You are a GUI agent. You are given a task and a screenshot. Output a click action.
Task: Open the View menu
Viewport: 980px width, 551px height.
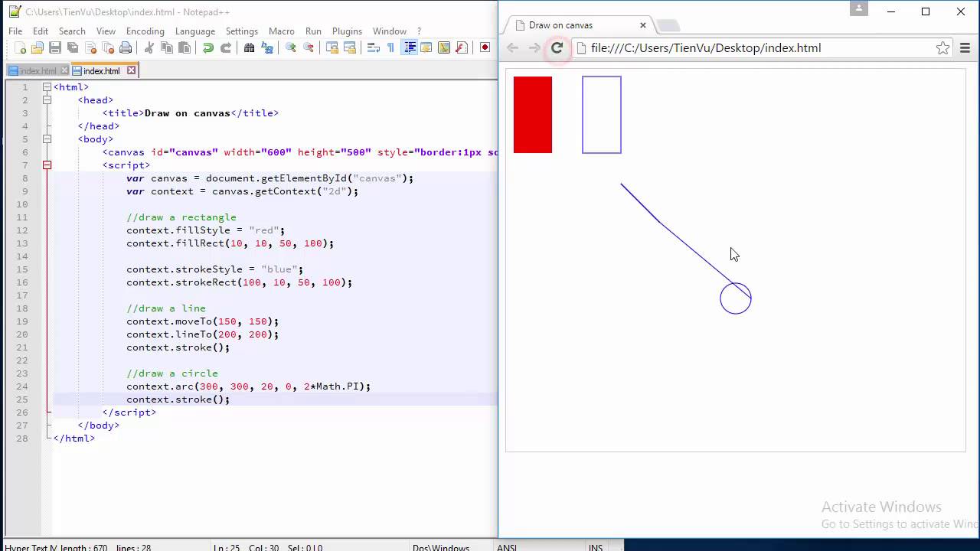pyautogui.click(x=106, y=31)
